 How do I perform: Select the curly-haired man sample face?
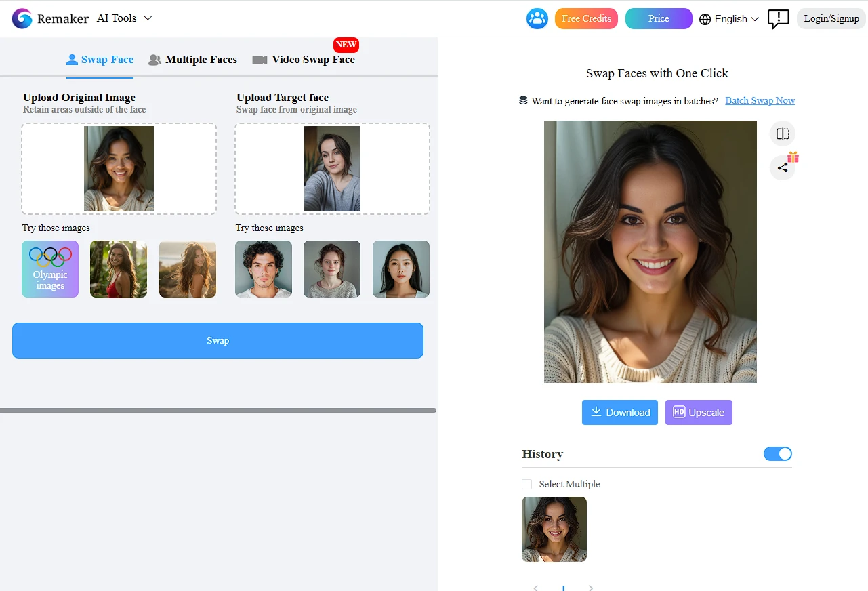pyautogui.click(x=264, y=269)
